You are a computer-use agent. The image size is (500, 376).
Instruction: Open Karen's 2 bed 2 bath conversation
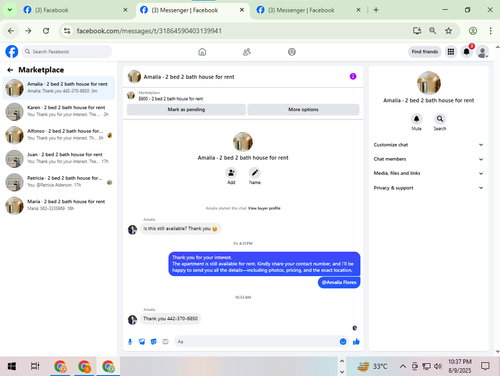coord(59,111)
